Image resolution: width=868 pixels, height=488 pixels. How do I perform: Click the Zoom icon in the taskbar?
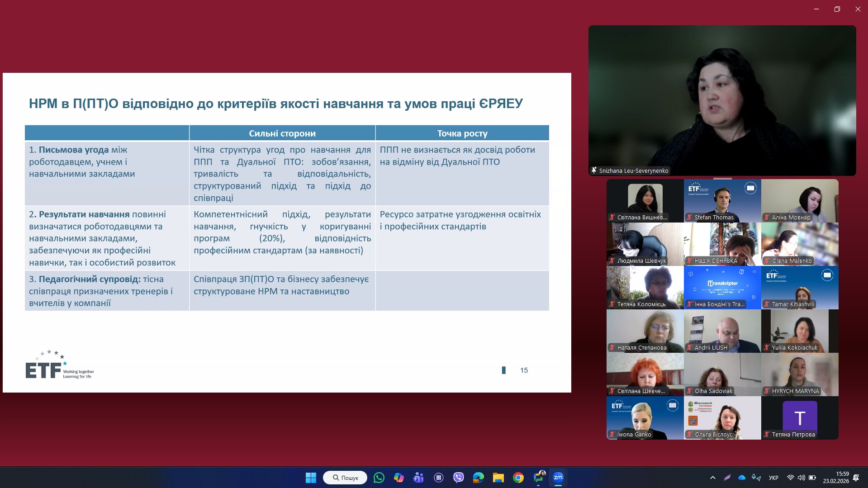click(x=558, y=478)
